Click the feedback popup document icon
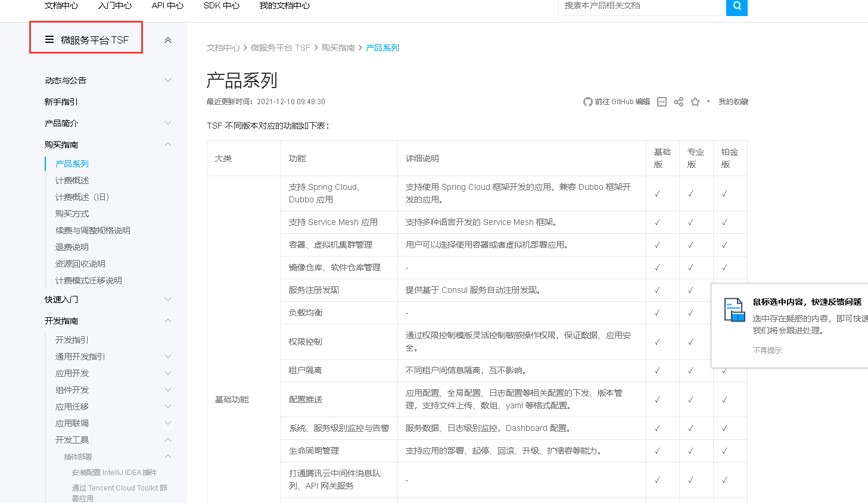 [x=735, y=310]
